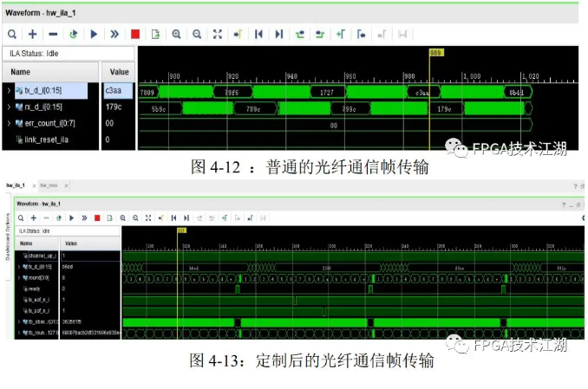Switch to the hw_vios tab
The height and width of the screenshot is (389, 588).
pyautogui.click(x=50, y=185)
